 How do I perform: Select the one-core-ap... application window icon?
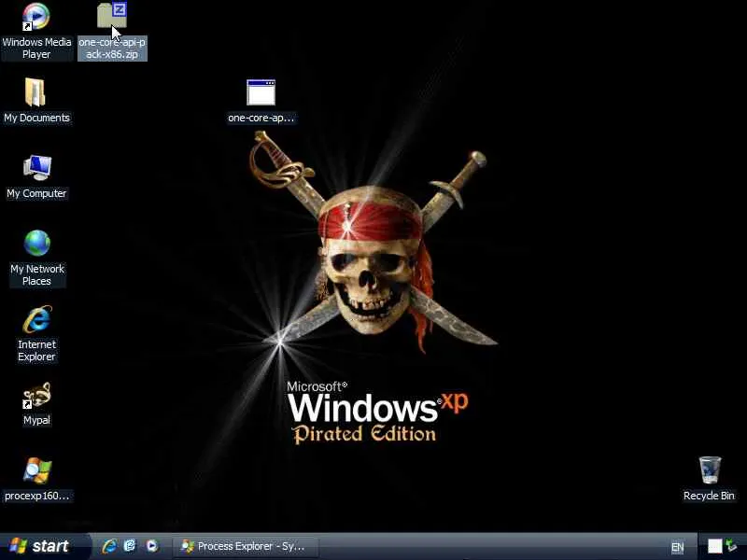click(x=261, y=92)
